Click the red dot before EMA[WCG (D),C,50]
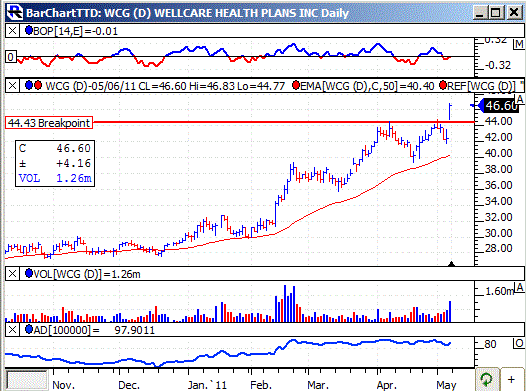This screenshot has height=391, width=526. click(x=296, y=85)
